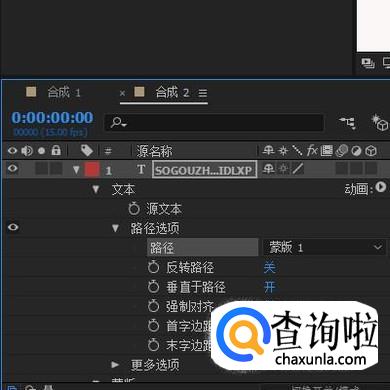The height and width of the screenshot is (390, 390).
Task: Click the label tag column icon
Action: tap(87, 151)
